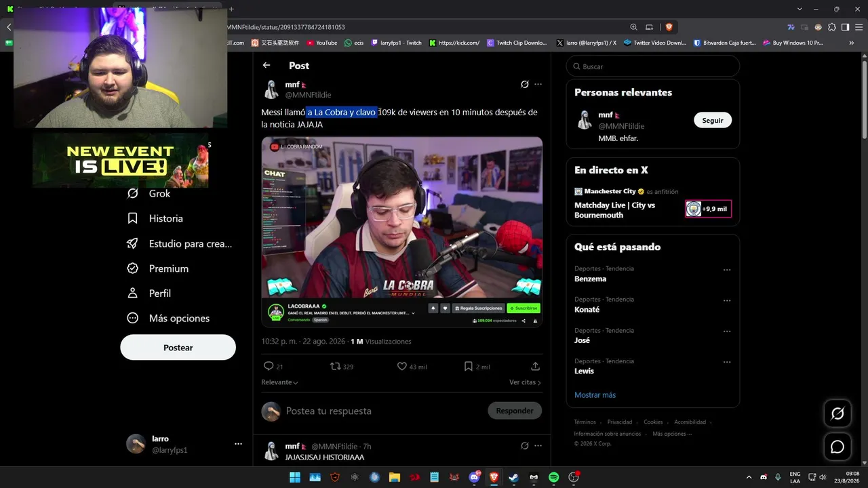Open the Twitch Clip Downloader bookmark

pyautogui.click(x=517, y=43)
